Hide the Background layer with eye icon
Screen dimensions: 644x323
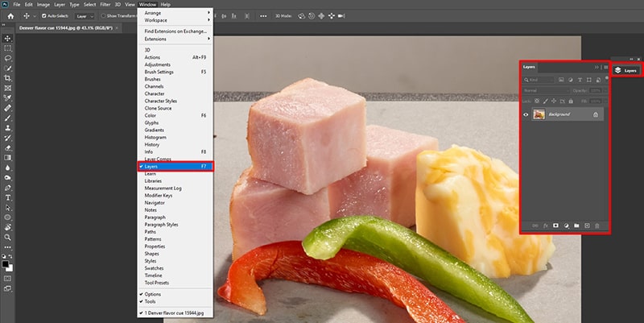pos(526,115)
